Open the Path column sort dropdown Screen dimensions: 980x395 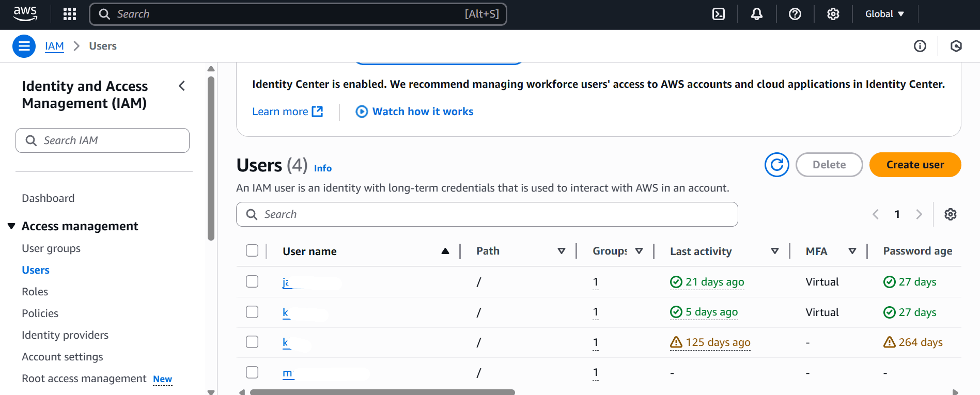pyautogui.click(x=562, y=251)
